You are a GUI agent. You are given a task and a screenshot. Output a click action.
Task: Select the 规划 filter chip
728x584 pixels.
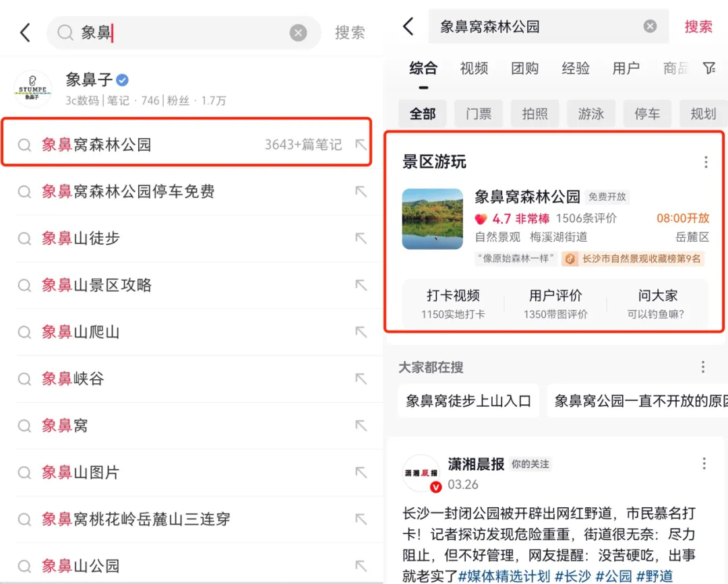[x=703, y=114]
